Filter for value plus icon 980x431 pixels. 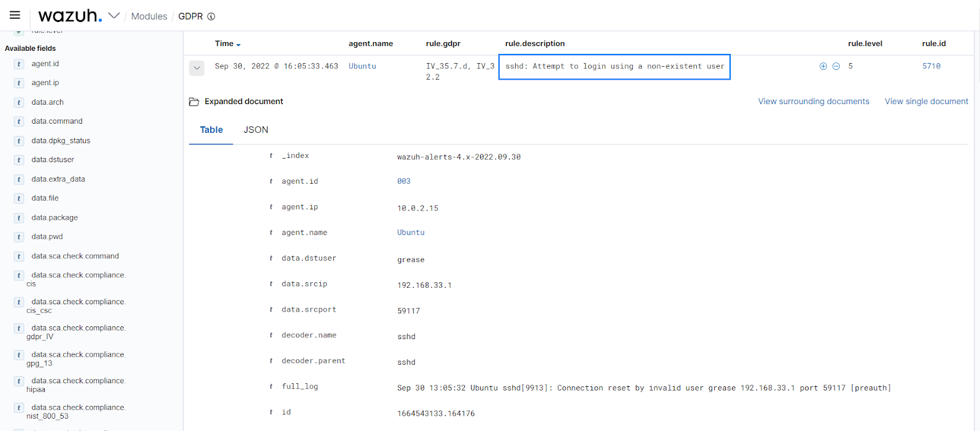(823, 66)
